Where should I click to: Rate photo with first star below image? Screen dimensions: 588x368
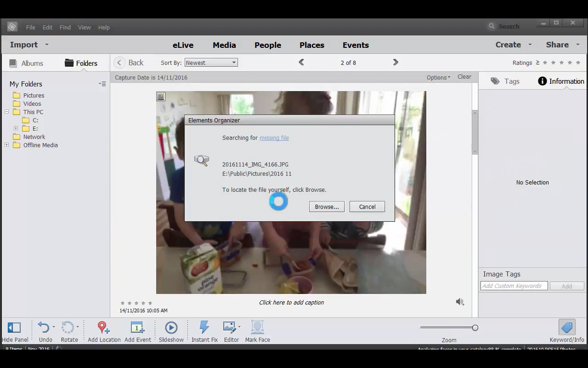click(x=123, y=303)
